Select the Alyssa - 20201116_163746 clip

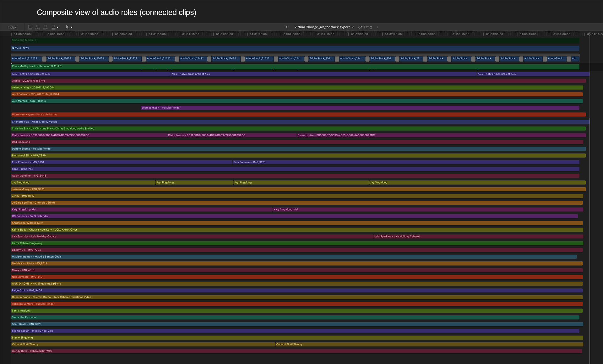tap(298, 81)
